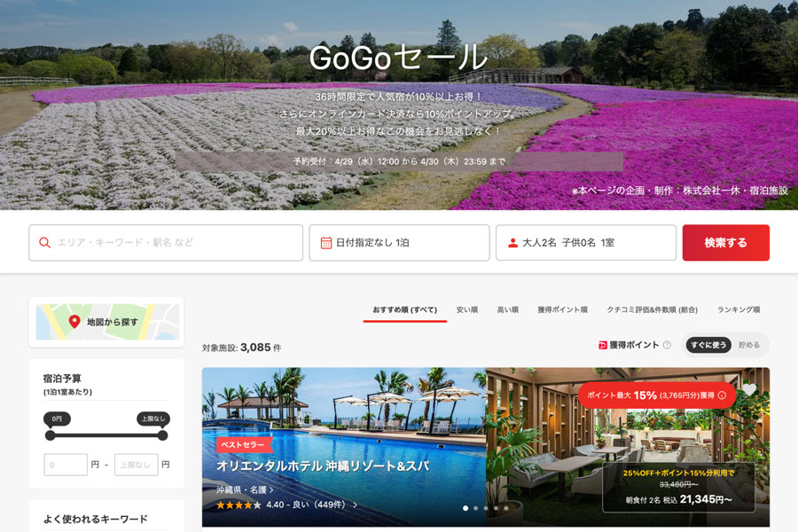Toggle points to 貯める mode
The width and height of the screenshot is (798, 532).
tap(749, 344)
